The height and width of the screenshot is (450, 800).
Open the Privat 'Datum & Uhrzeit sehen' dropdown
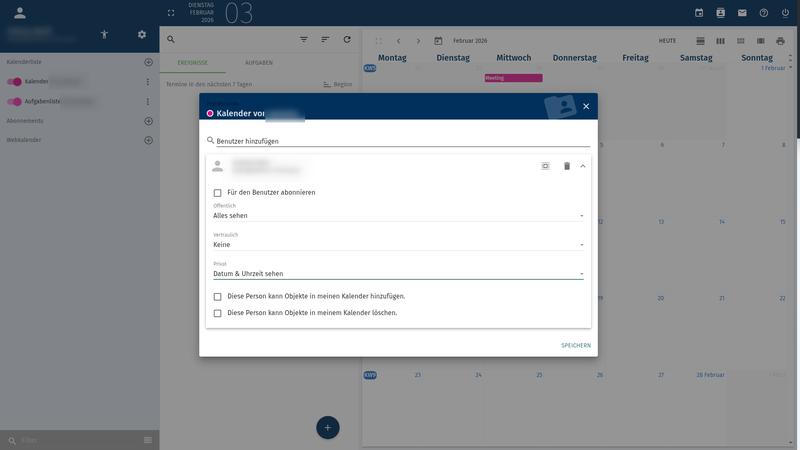[398, 273]
